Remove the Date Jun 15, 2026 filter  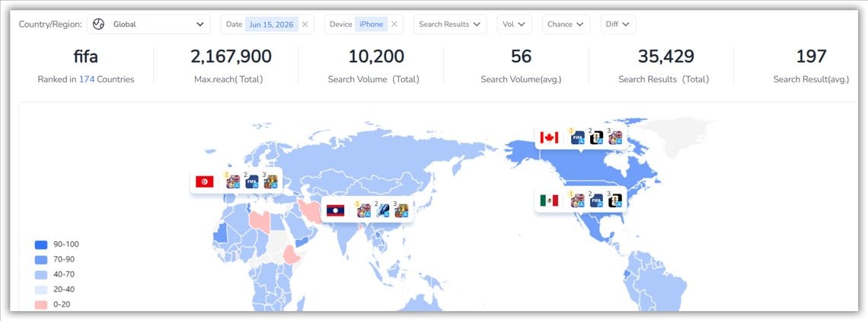[x=305, y=24]
